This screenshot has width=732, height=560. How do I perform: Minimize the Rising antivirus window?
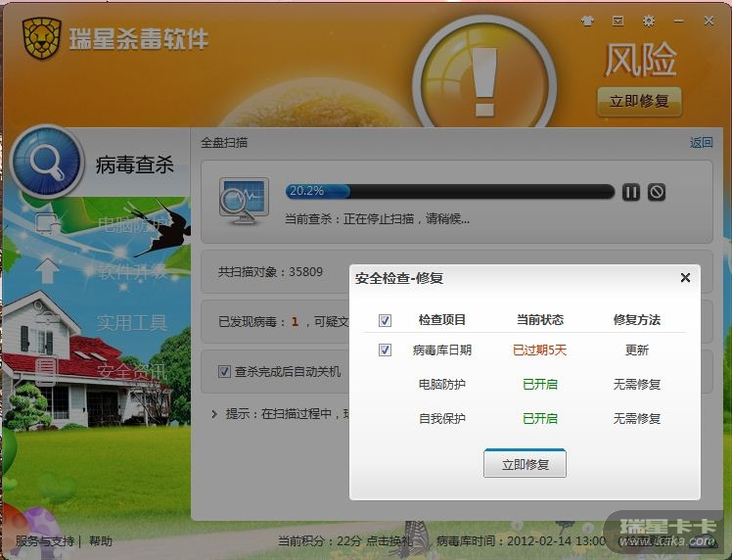point(679,21)
